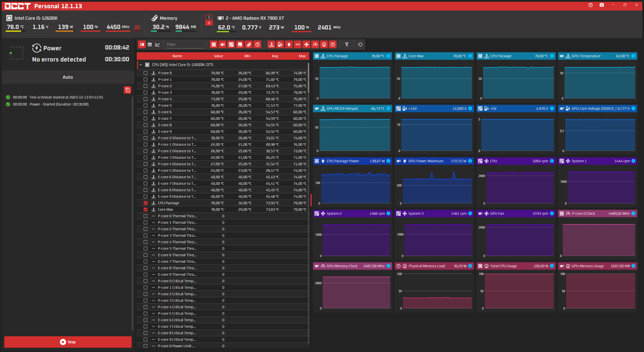Screen dimensions: 644x352
Task: Check the P-core 0 temperature checkbox
Action: [145, 73]
